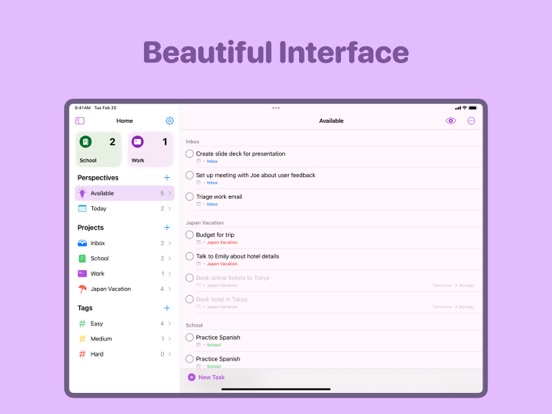Click the green Easy hashtag icon
The width and height of the screenshot is (552, 414).
(x=82, y=323)
